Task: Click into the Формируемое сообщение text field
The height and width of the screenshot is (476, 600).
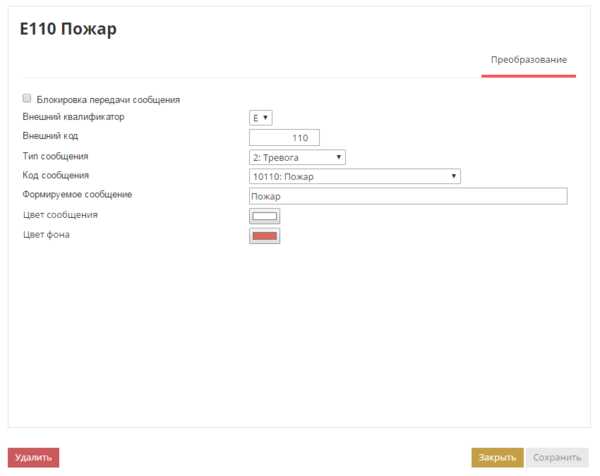Action: coord(407,196)
